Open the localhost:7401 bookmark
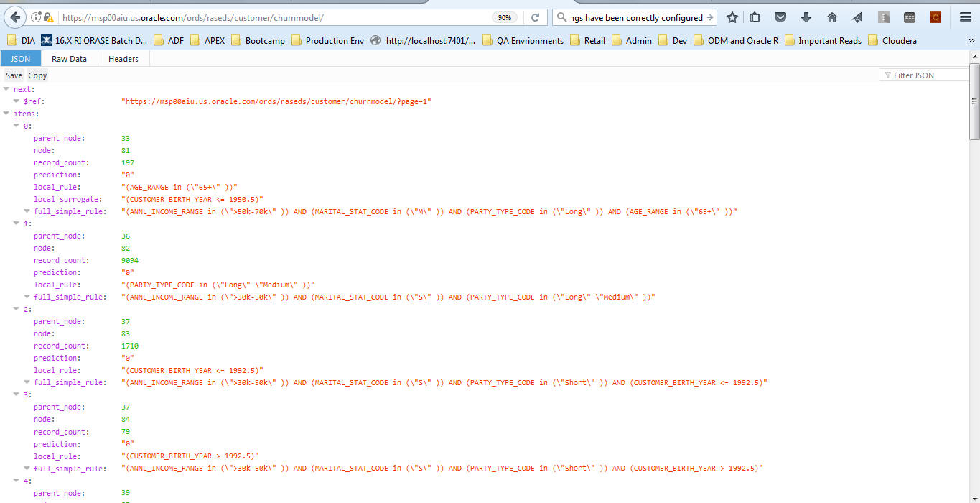Viewport: 980px width, 503px height. pyautogui.click(x=423, y=41)
